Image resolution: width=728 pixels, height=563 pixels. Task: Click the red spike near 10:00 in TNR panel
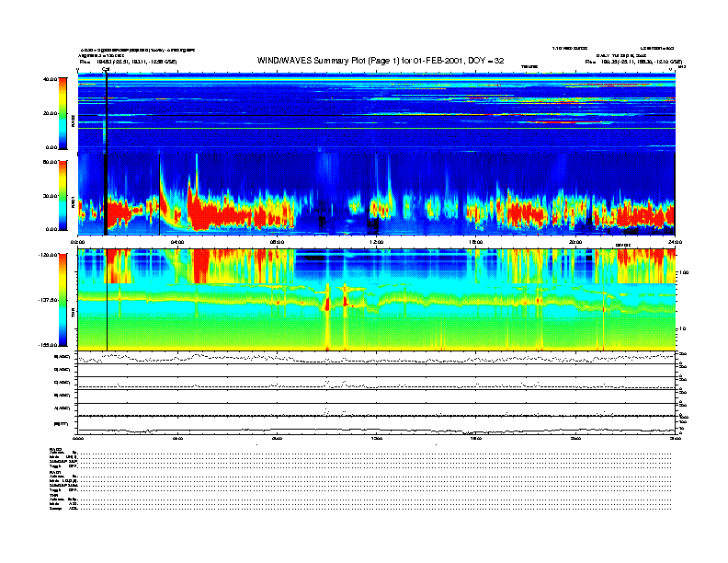(327, 304)
